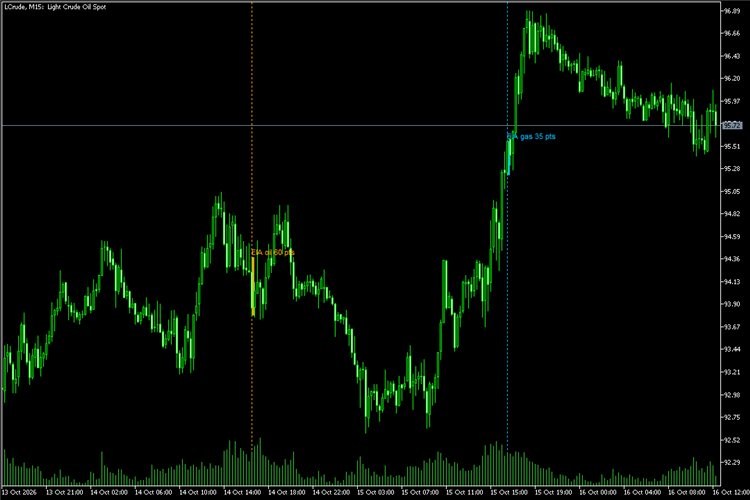The height and width of the screenshot is (500, 750).
Task: Click the '15 Oct 15:00' time label
Action: pos(509,492)
